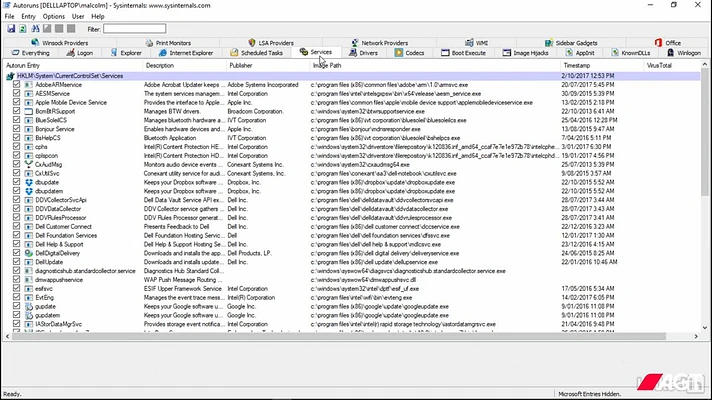Disable the IAStorDataMgrSvc checkbox

[x=16, y=324]
